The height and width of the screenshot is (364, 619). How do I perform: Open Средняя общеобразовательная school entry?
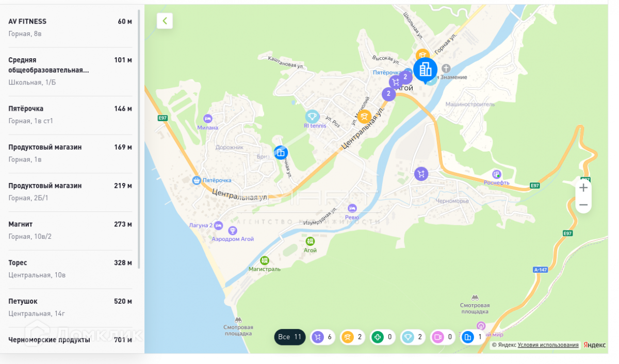70,71
